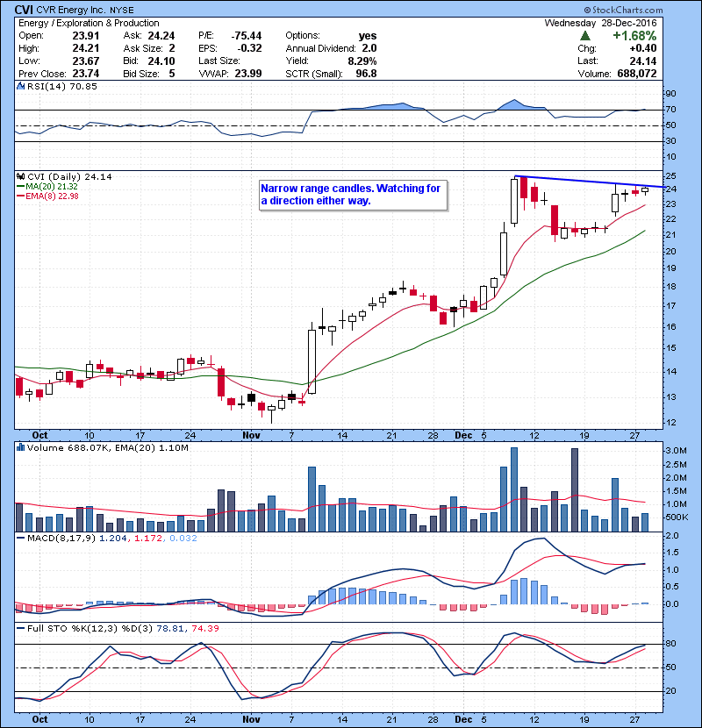
Task: Click the header Volume value 688,072
Action: tap(637, 74)
